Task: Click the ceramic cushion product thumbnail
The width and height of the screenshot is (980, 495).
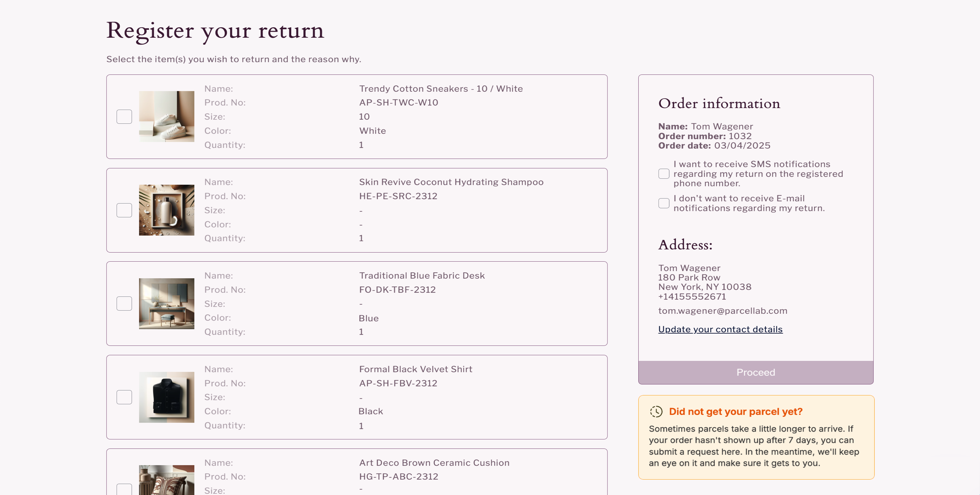Action: [x=166, y=481]
